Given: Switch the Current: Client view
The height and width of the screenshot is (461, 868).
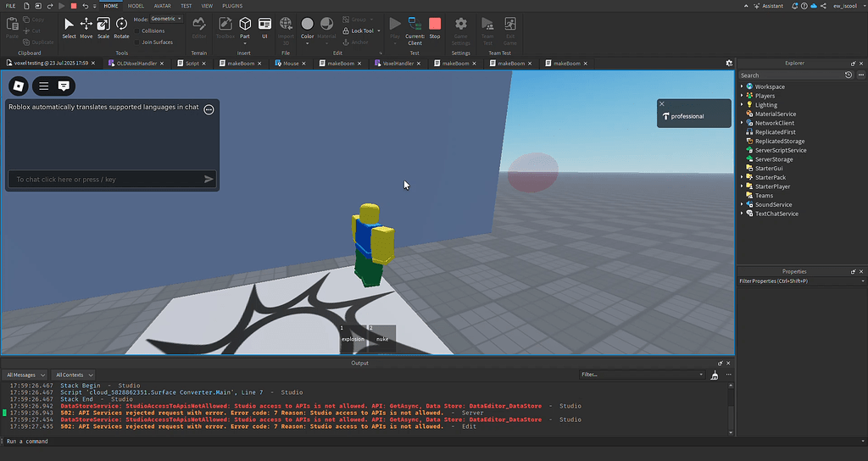Looking at the screenshot, I should [415, 31].
